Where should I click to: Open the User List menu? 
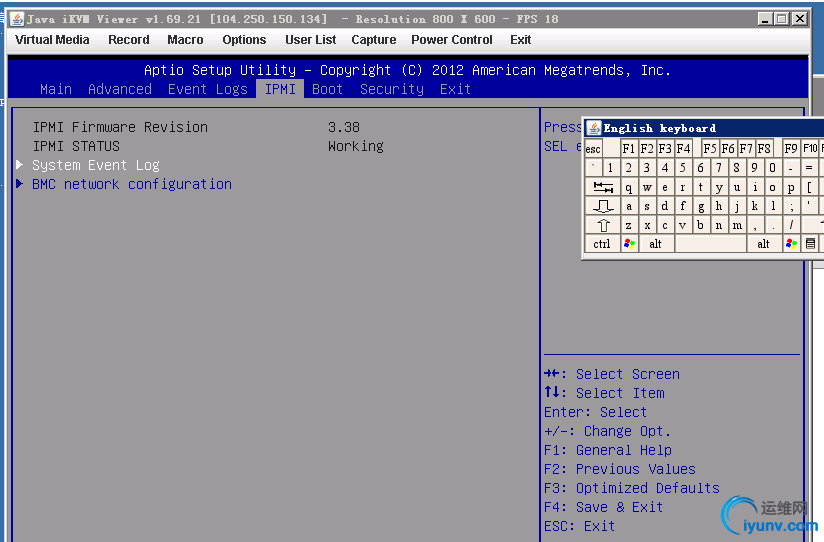click(311, 40)
